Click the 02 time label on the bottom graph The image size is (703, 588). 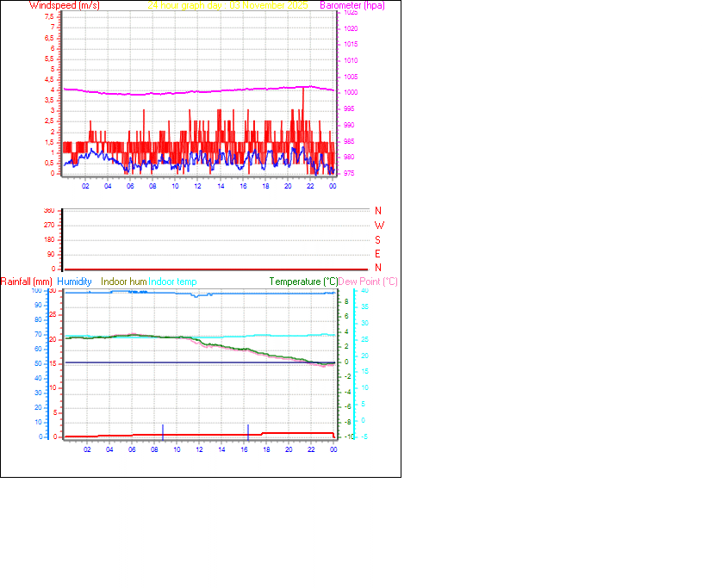(87, 450)
